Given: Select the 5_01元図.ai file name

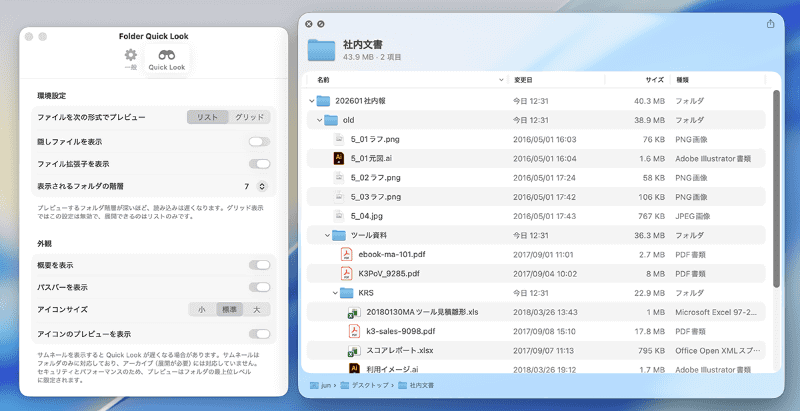Looking at the screenshot, I should click(x=371, y=159).
